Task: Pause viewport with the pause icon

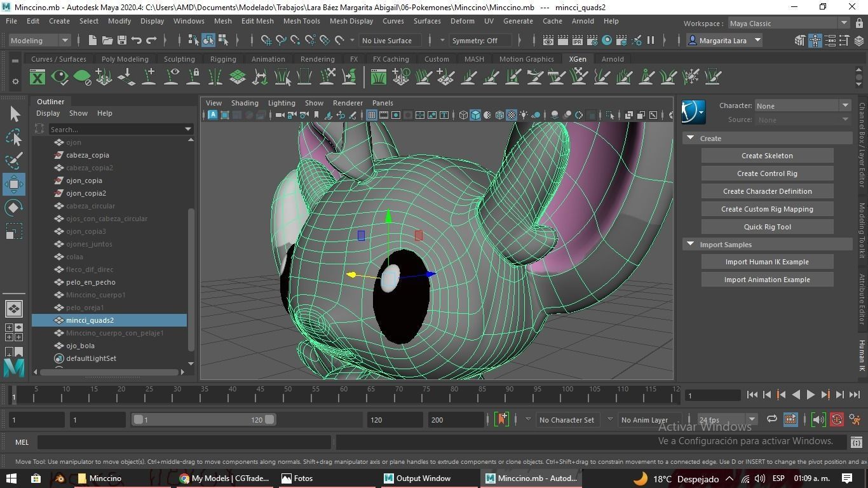Action: coord(651,40)
